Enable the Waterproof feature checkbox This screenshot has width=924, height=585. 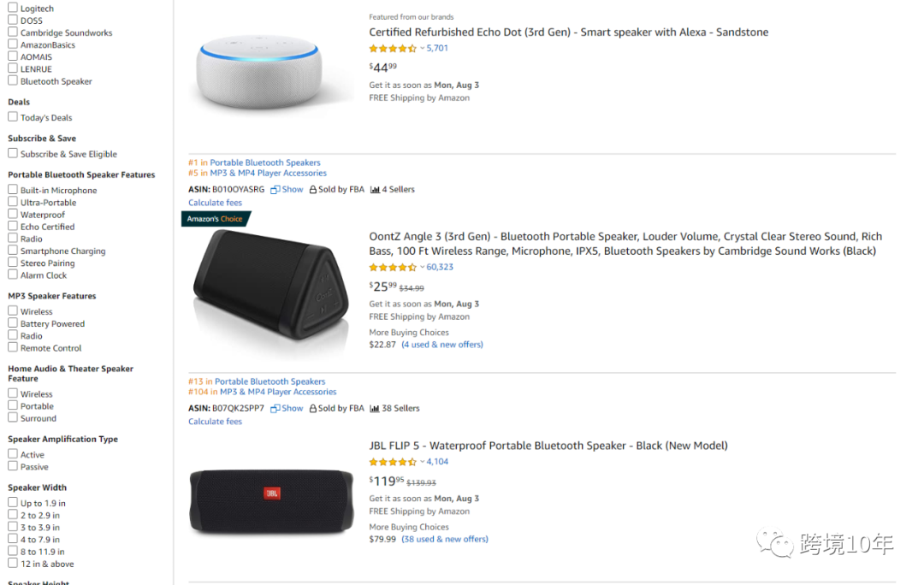(x=13, y=215)
